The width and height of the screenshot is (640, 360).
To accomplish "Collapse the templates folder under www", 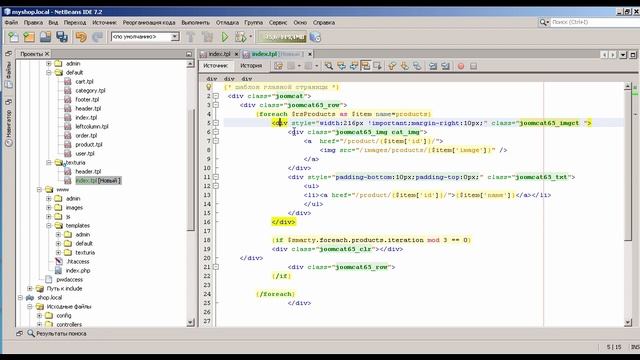I will (49, 225).
